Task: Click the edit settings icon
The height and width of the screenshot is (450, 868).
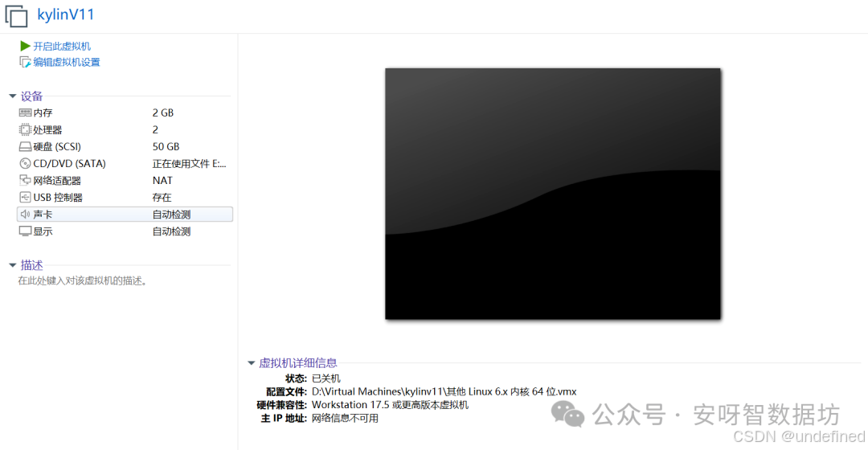Action: pos(25,62)
